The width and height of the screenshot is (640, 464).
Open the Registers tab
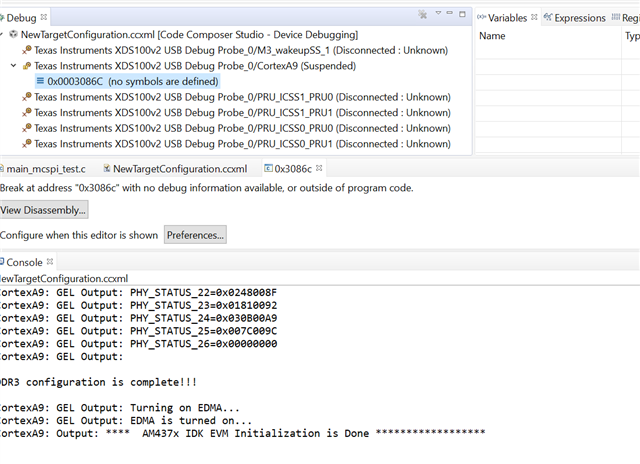coord(626,18)
